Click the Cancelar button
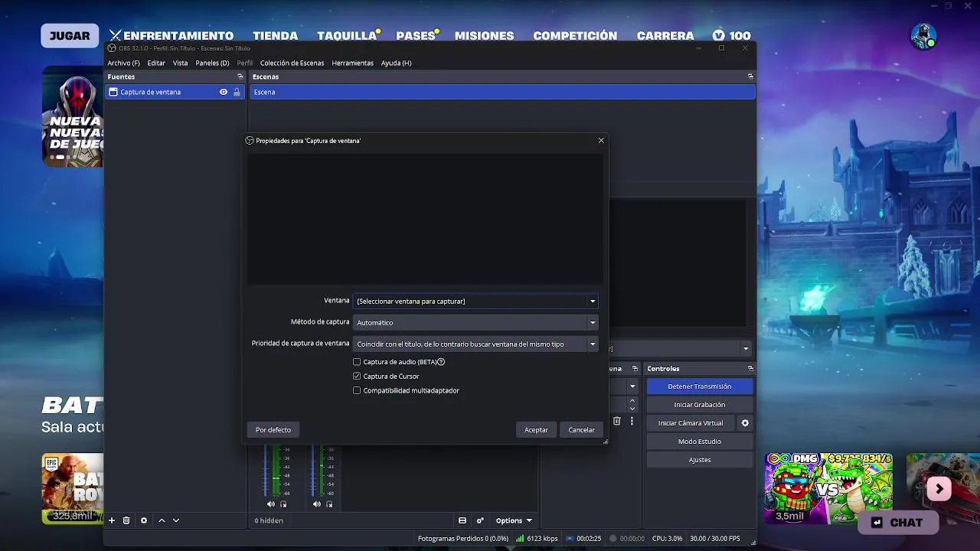This screenshot has height=551, width=980. pyautogui.click(x=581, y=429)
